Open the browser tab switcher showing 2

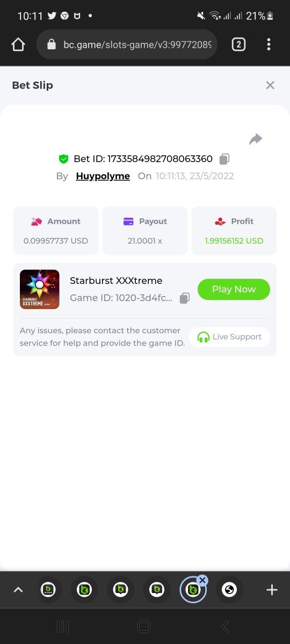click(238, 45)
